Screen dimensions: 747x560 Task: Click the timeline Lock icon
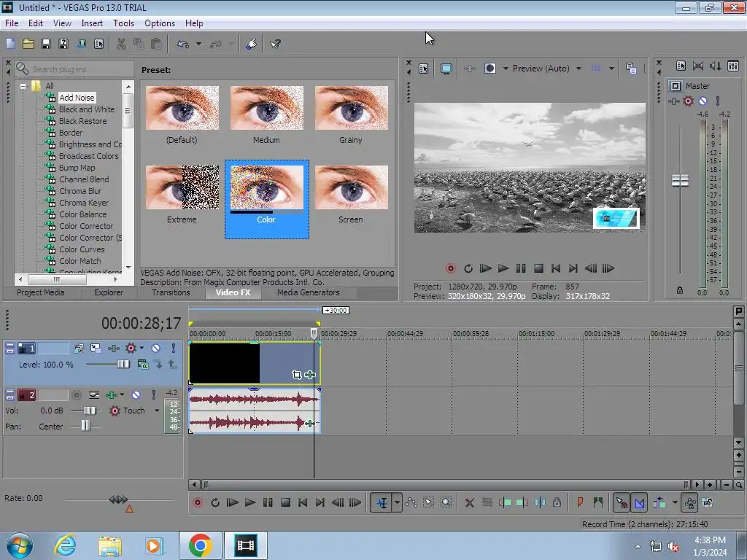pos(557,502)
